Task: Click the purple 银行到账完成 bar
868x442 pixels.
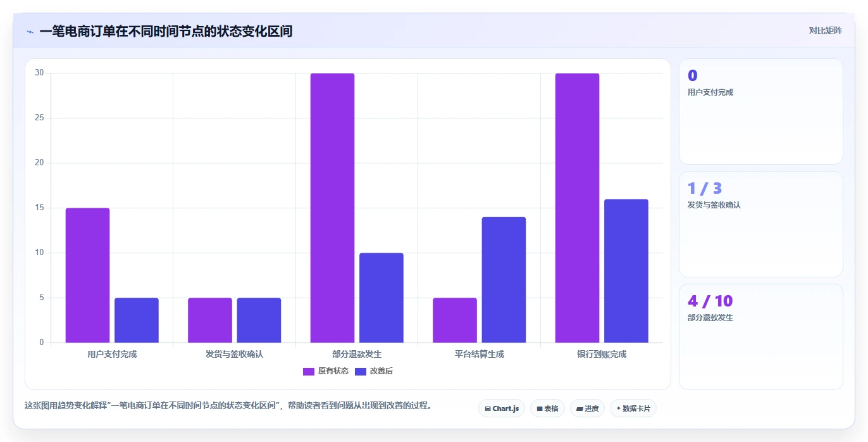Action: (577, 208)
